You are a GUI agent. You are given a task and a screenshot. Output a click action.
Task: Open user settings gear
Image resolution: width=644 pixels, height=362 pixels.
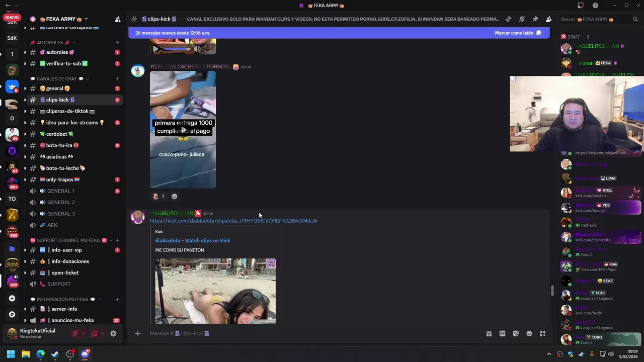tap(113, 333)
